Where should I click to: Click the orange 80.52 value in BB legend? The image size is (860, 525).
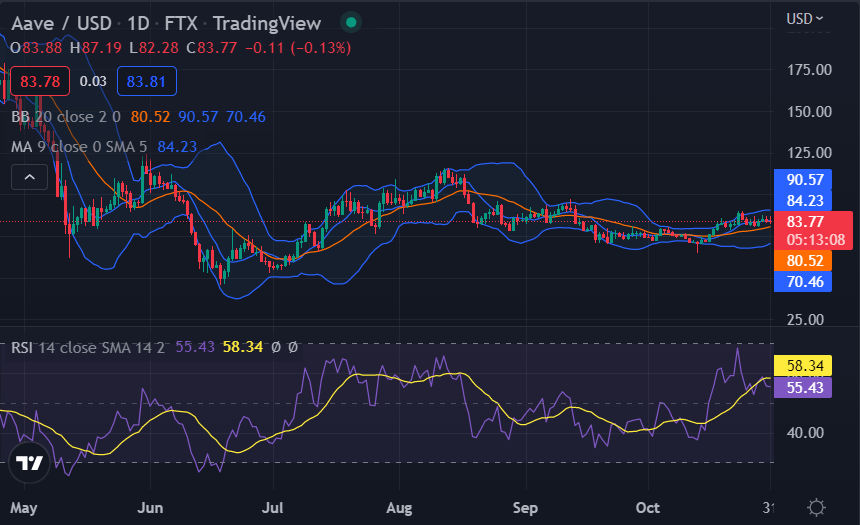[x=150, y=117]
